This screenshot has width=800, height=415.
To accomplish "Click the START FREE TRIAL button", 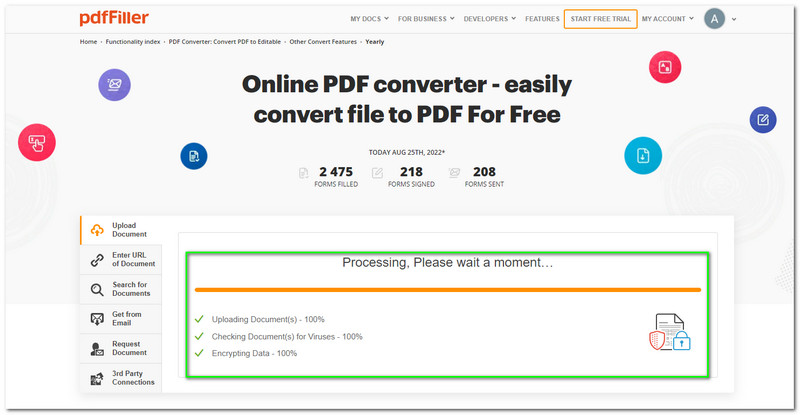I will (601, 19).
